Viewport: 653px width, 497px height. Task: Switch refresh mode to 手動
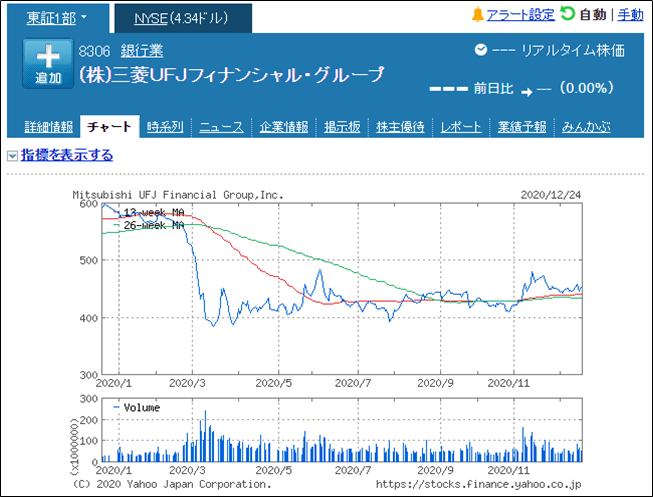(631, 15)
